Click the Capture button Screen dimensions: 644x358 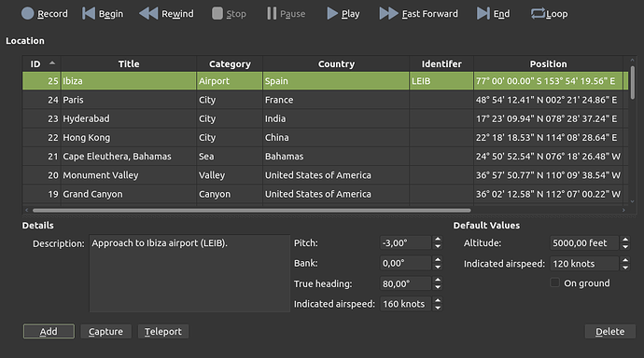(105, 331)
